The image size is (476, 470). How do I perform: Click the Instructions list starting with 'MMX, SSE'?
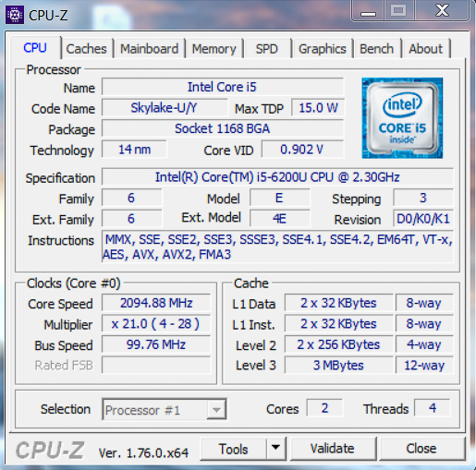coord(277,247)
